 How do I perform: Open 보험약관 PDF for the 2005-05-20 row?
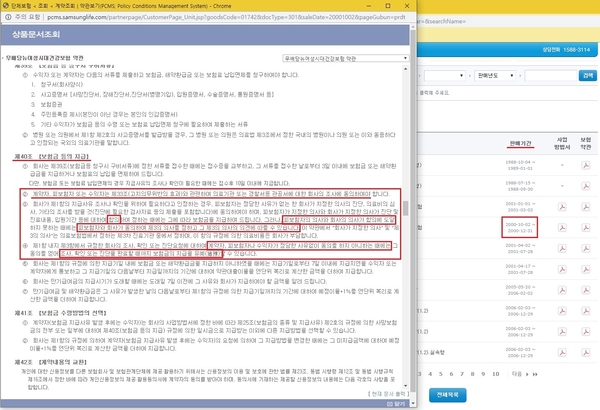coord(585,290)
